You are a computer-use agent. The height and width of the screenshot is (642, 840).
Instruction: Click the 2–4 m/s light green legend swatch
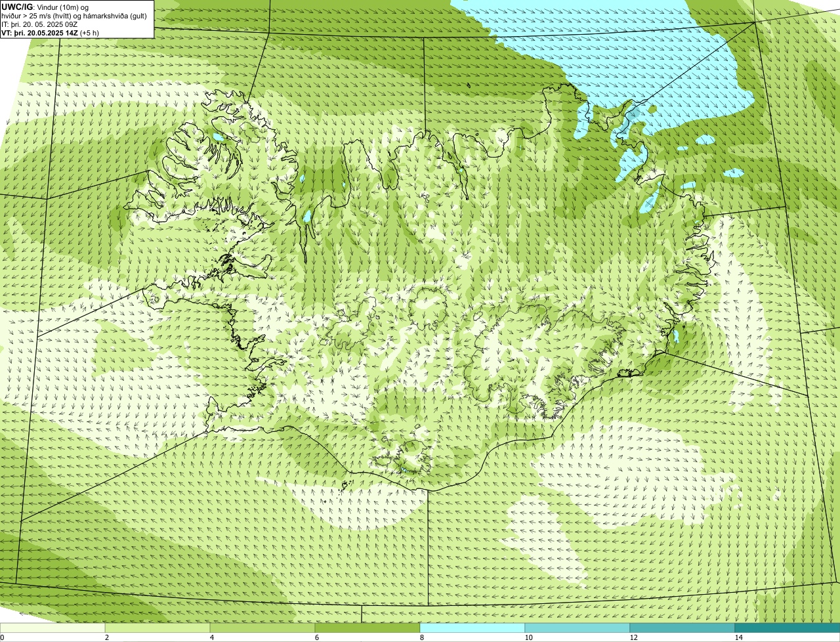coord(158,628)
